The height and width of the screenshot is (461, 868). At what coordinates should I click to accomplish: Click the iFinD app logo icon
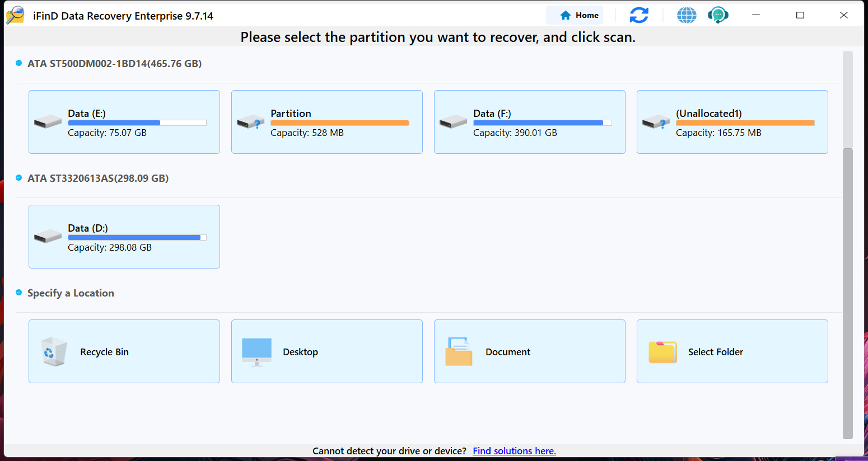click(x=15, y=15)
